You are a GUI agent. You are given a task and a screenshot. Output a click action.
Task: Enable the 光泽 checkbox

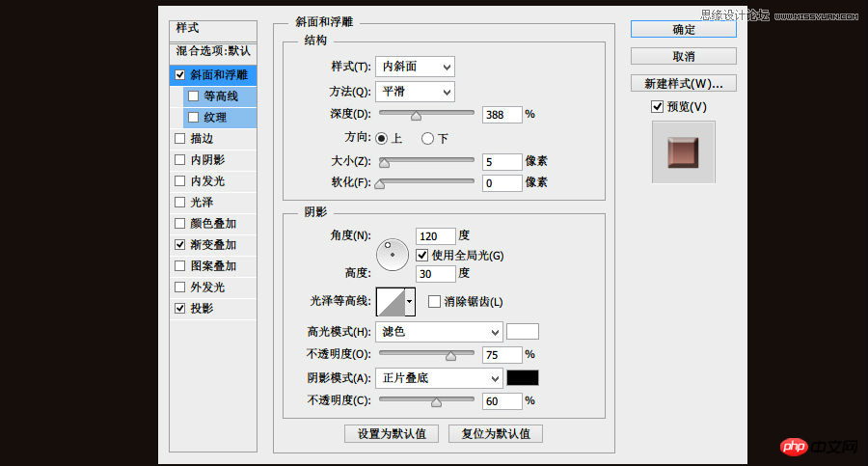pyautogui.click(x=180, y=203)
